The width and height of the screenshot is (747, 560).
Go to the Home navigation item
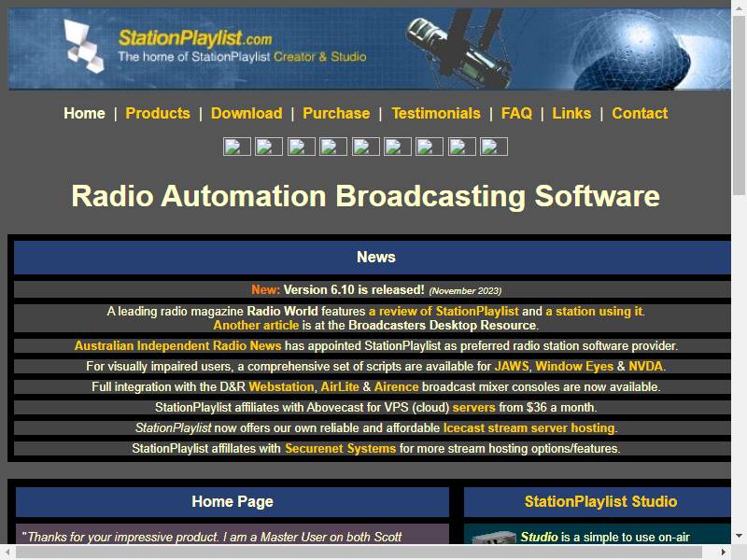[84, 113]
